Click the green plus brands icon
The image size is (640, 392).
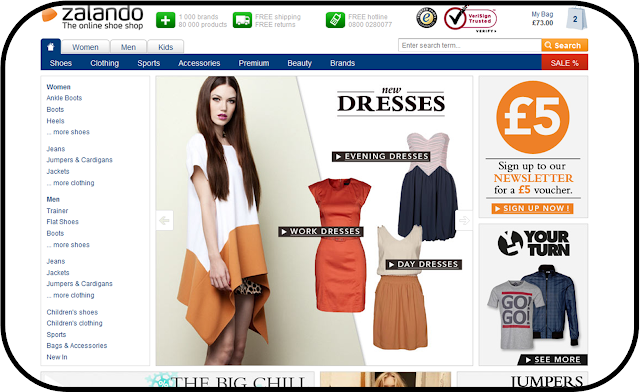click(165, 20)
